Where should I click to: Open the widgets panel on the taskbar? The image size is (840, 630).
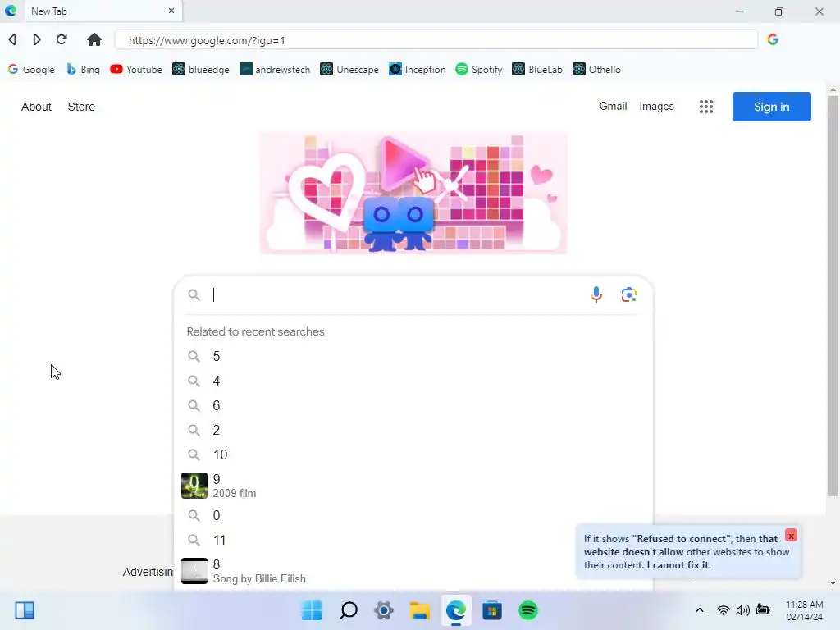[25, 610]
